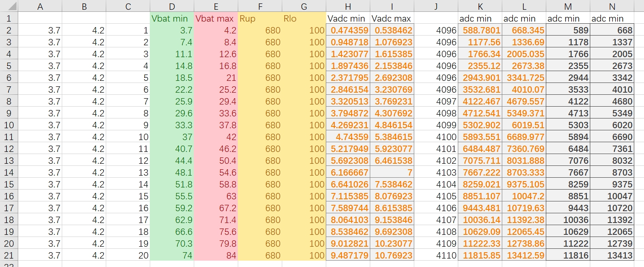Screen dimensions: 644x267
Task: Click the Select All corner triangle
Action: [9, 6]
